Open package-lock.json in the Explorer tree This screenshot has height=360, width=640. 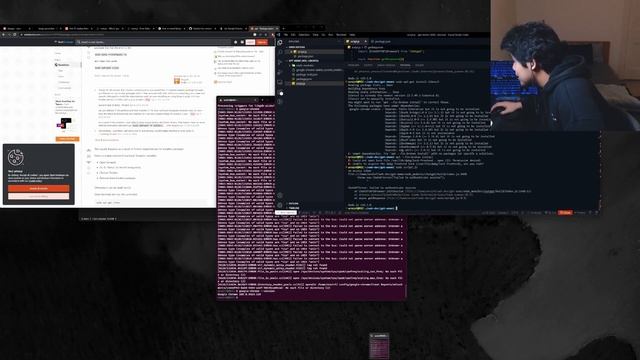tap(307, 75)
